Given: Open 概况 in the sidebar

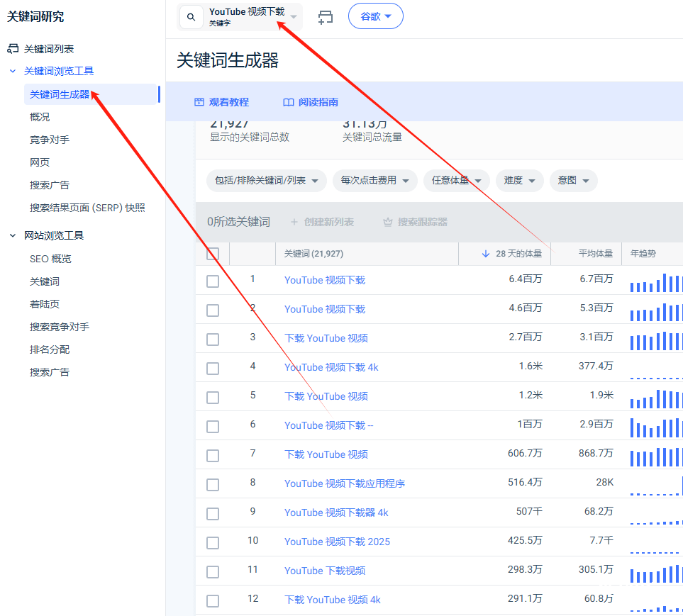Looking at the screenshot, I should (x=40, y=117).
